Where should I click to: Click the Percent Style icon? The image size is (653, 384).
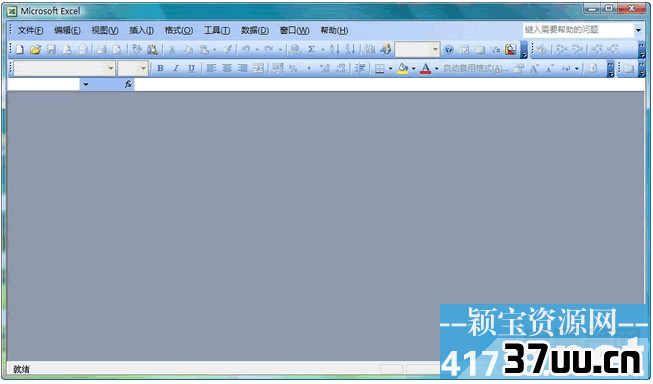tap(293, 68)
